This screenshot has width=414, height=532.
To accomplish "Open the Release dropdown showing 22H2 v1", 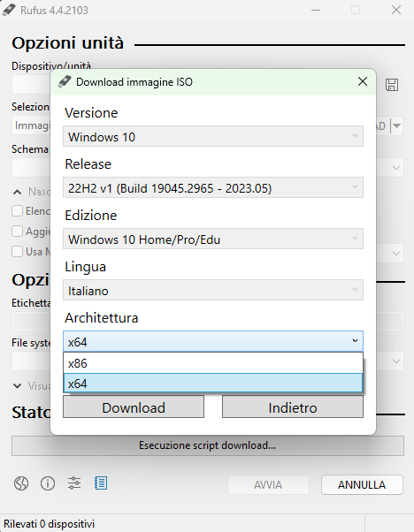I will pyautogui.click(x=213, y=187).
